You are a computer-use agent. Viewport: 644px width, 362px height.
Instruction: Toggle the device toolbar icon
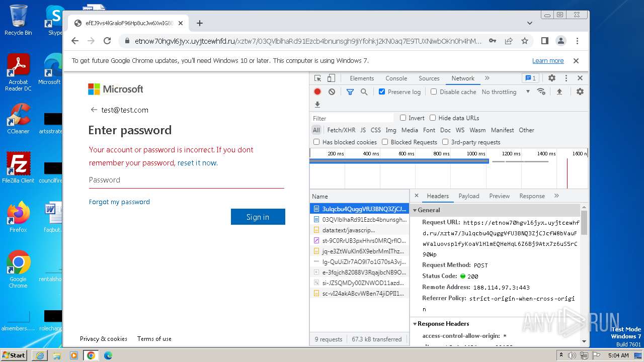click(331, 78)
